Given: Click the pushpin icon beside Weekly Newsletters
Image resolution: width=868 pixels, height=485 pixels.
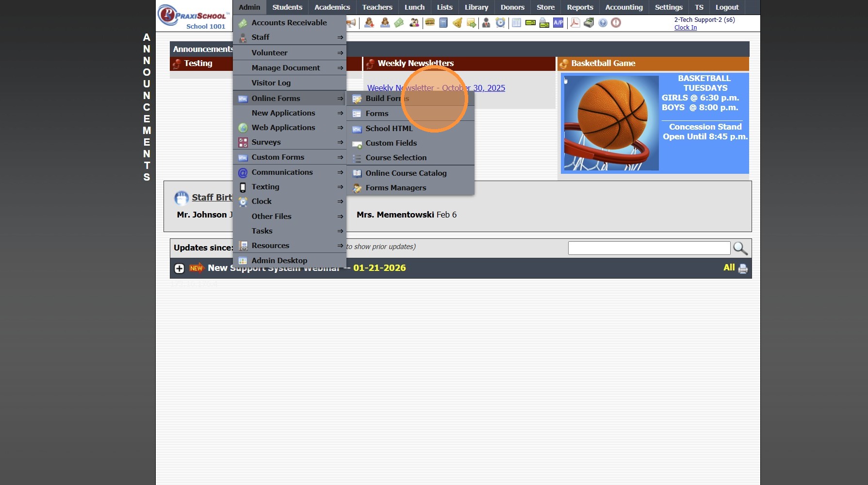Looking at the screenshot, I should tap(371, 64).
